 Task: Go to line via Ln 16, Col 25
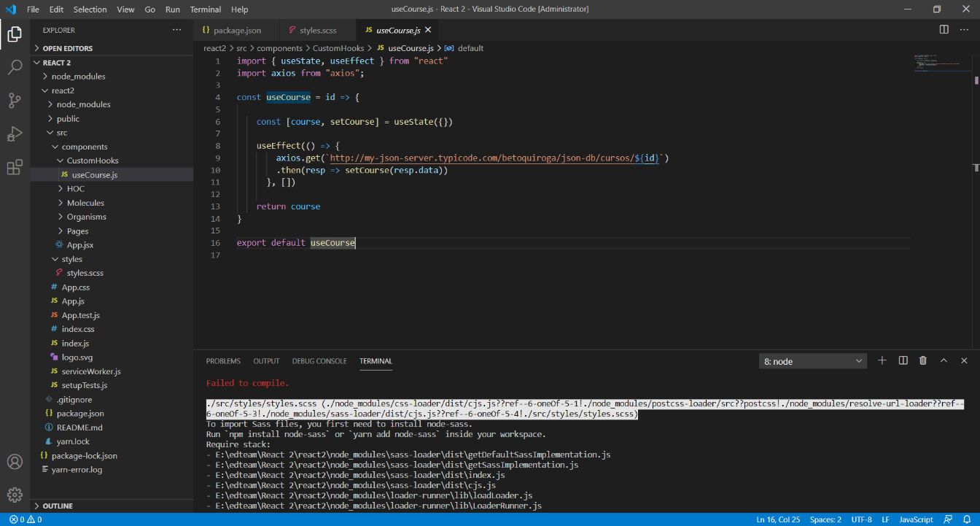coord(778,519)
